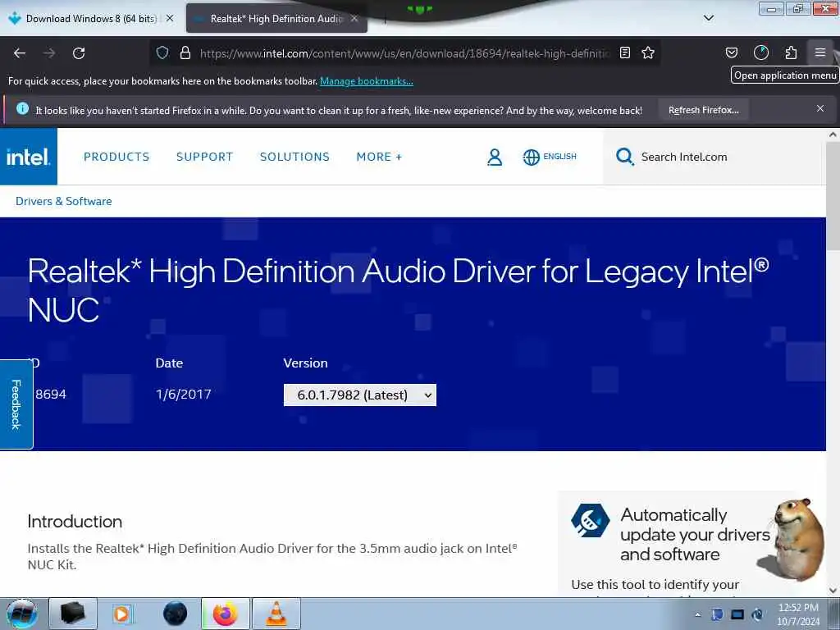The image size is (840, 630).
Task: Open the Drivers & Software breadcrumb link
Action: coord(64,202)
